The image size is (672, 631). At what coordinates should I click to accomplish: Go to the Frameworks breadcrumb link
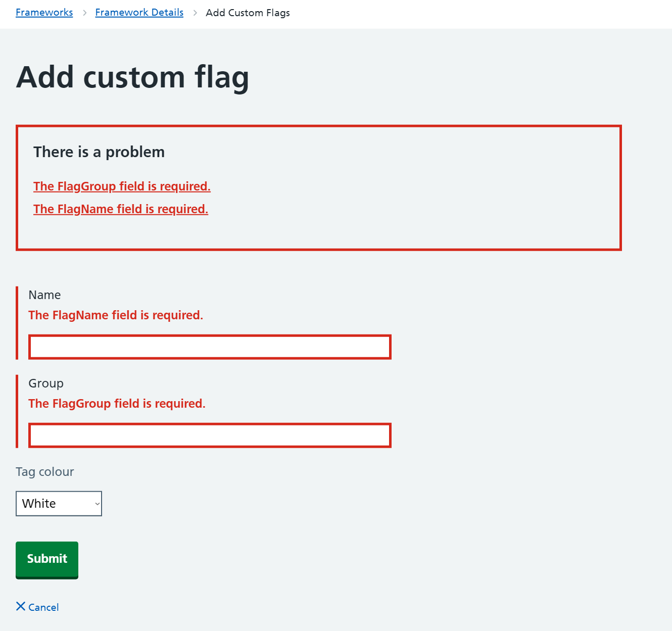(x=44, y=13)
